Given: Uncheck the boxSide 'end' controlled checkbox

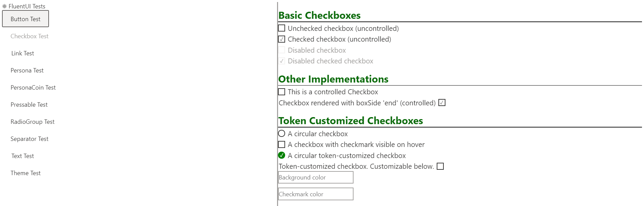Looking at the screenshot, I should tap(442, 103).
